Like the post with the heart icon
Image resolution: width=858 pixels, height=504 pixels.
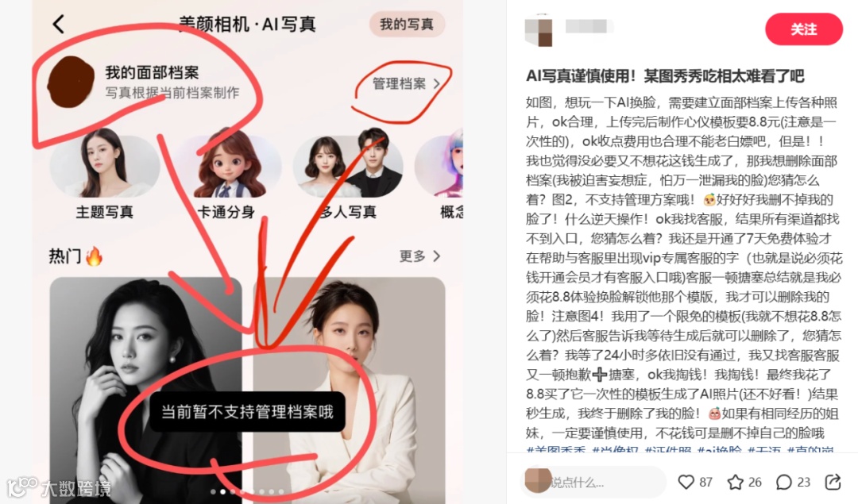686,482
